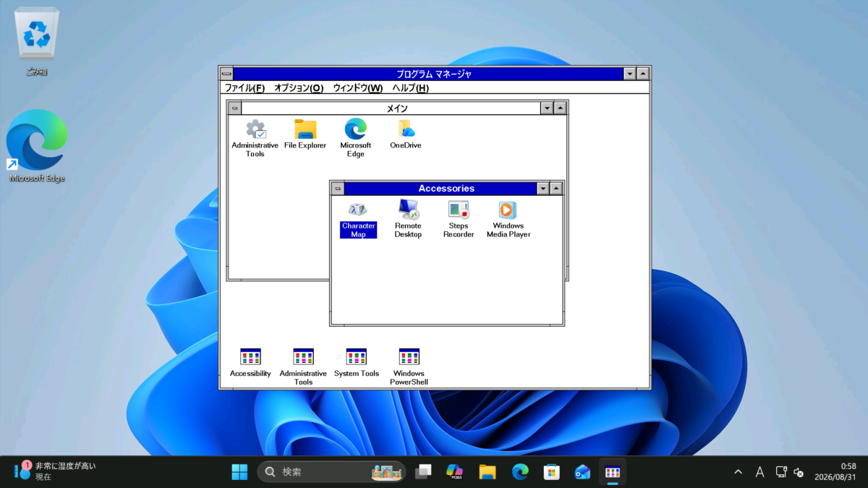Minimize the Main group window
Image resolution: width=868 pixels, height=488 pixels.
(548, 108)
